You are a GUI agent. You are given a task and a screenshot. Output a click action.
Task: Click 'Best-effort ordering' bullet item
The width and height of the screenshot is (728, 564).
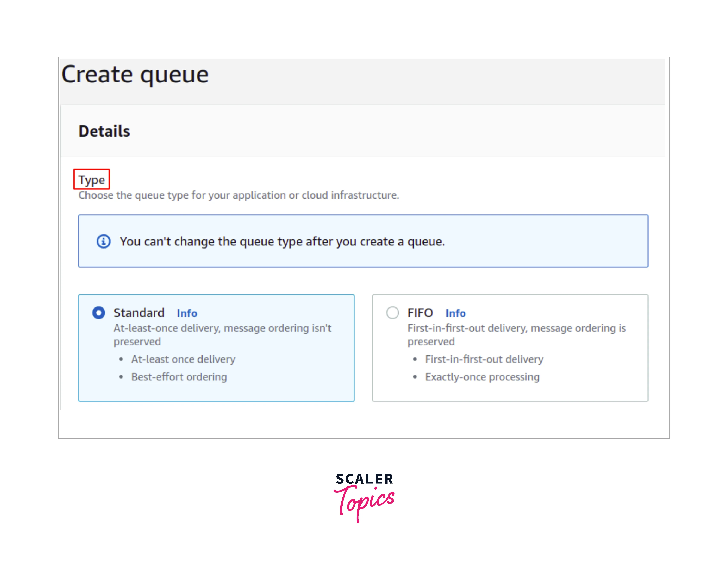(179, 377)
